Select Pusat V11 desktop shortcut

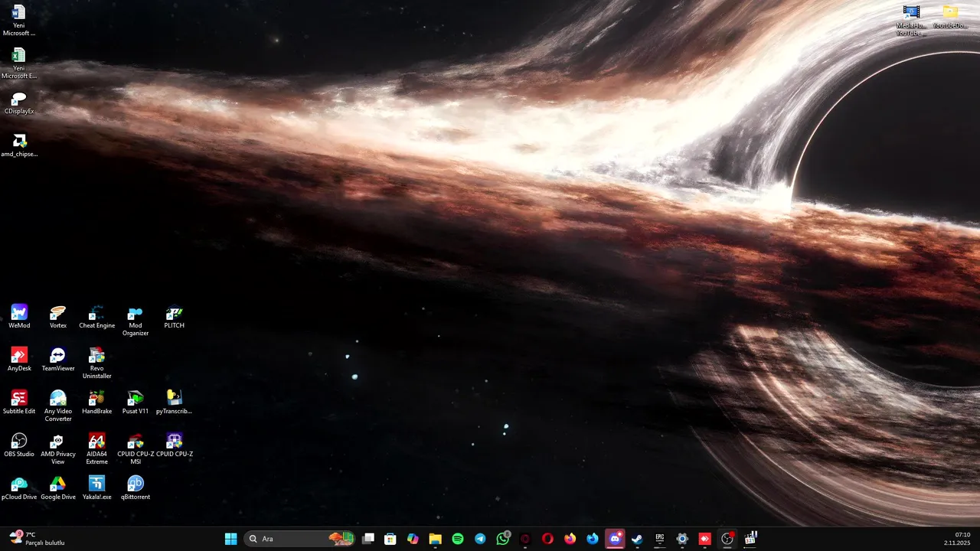pyautogui.click(x=136, y=402)
